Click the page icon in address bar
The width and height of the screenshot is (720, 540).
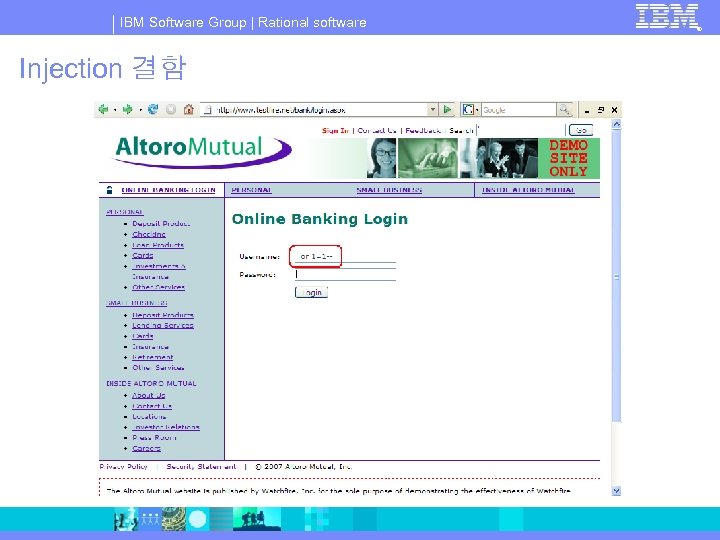208,110
